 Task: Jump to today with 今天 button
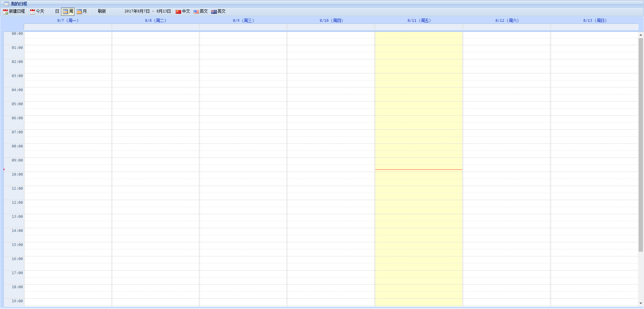point(37,11)
